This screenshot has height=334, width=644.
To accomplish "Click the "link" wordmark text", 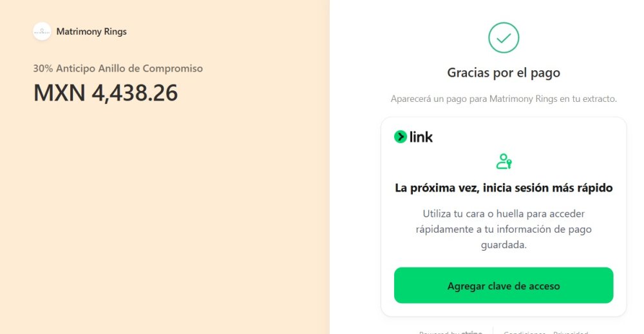I will 421,137.
